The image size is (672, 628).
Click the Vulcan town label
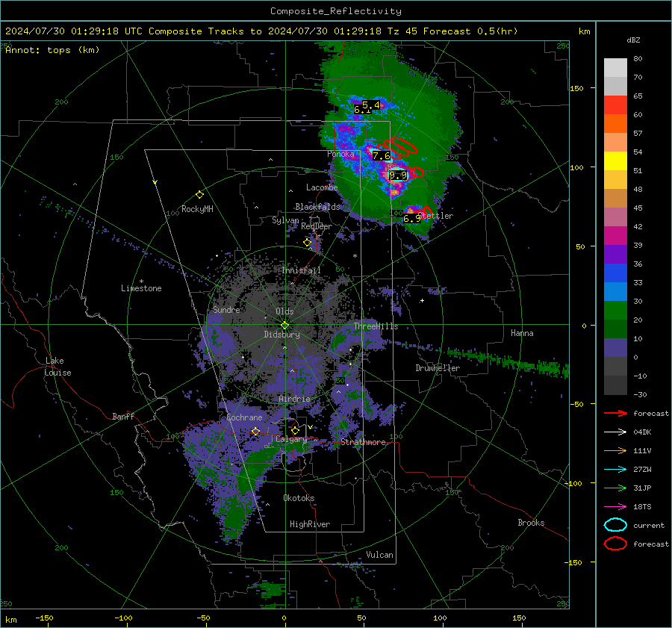click(379, 555)
